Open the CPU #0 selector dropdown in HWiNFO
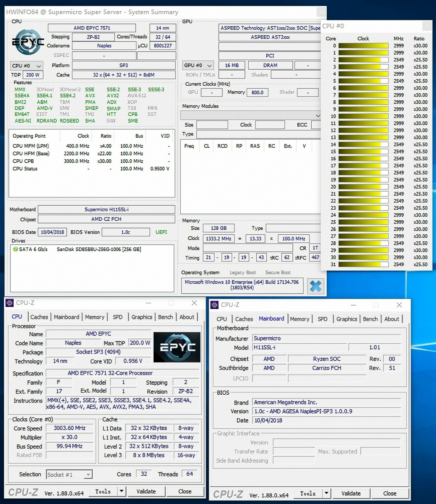The width and height of the screenshot is (436, 504). [26, 66]
